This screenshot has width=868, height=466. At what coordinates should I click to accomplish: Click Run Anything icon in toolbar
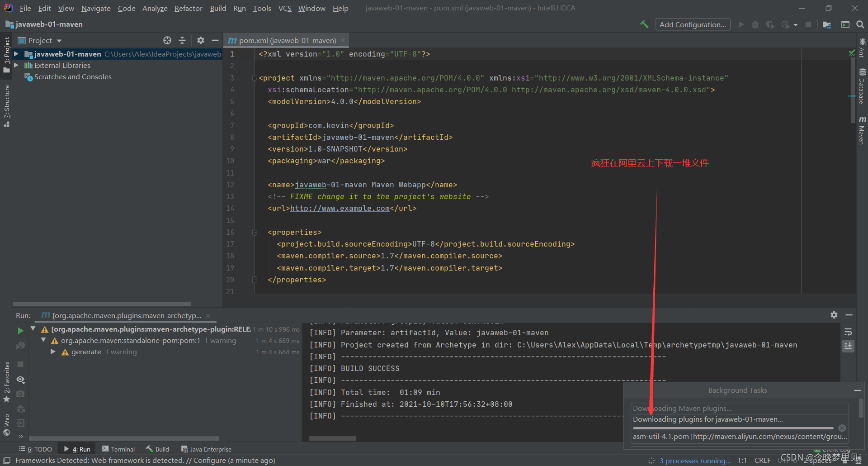845,24
